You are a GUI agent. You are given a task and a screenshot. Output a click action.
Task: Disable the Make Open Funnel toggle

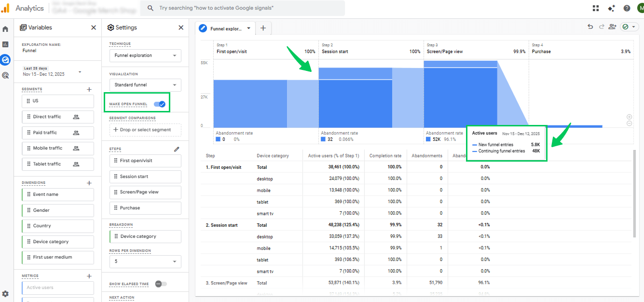click(x=159, y=104)
